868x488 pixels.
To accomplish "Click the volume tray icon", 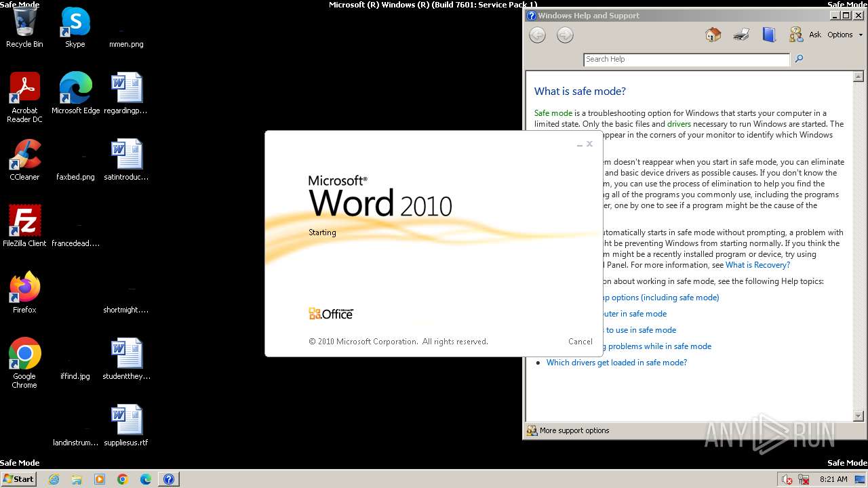I will tap(787, 479).
